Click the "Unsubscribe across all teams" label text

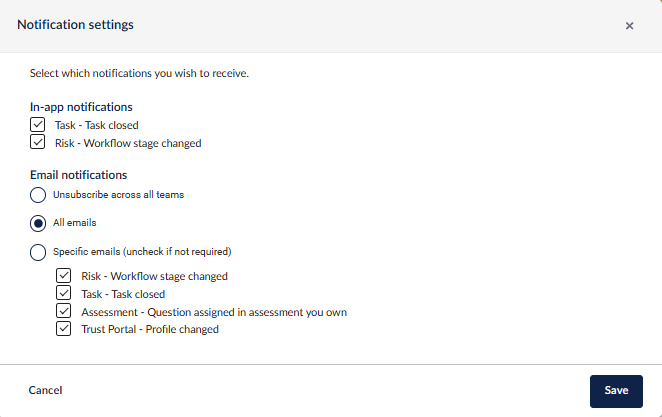click(118, 194)
